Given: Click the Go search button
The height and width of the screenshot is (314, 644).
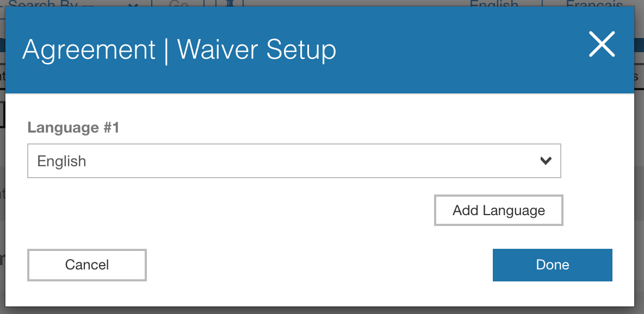Looking at the screenshot, I should 178,4.
